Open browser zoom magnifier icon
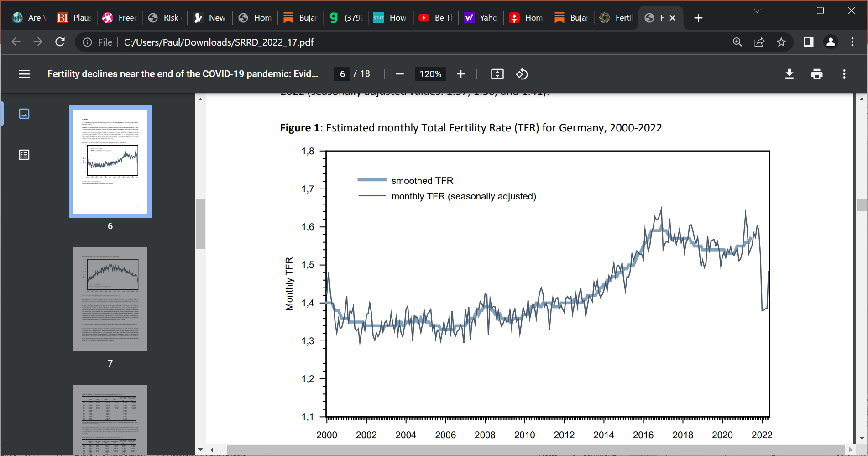The width and height of the screenshot is (868, 456). [x=737, y=42]
